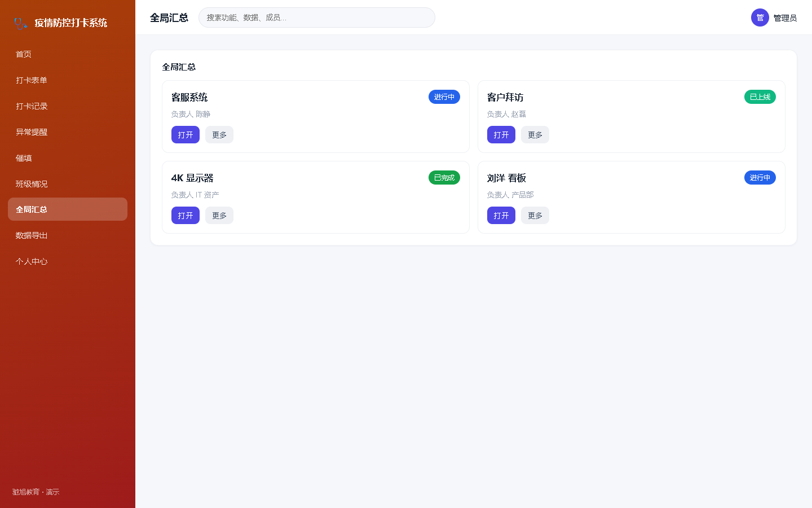Focus the 搜索功能 search field
The image size is (812, 508).
point(317,17)
